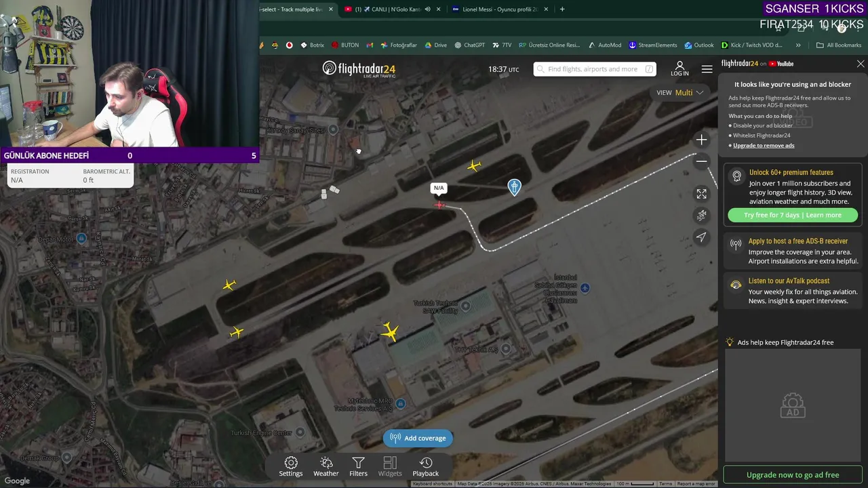Click the N/A aircraft callsign label

[x=439, y=188]
